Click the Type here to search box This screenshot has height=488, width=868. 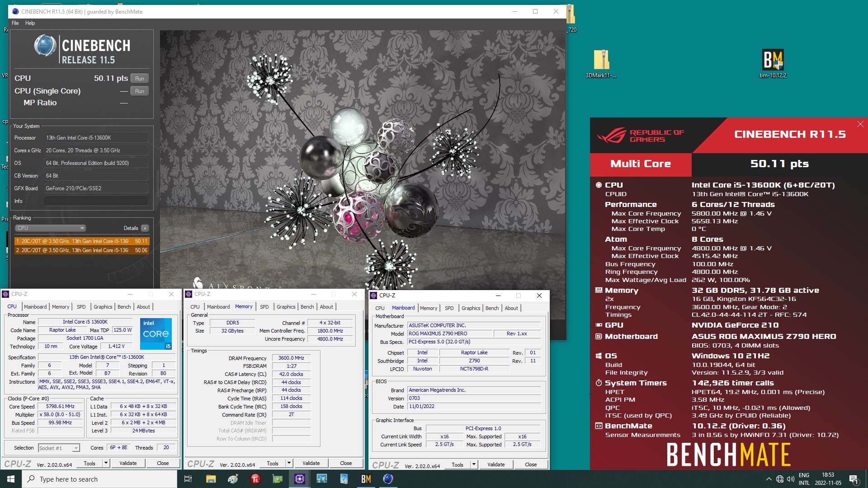99,479
